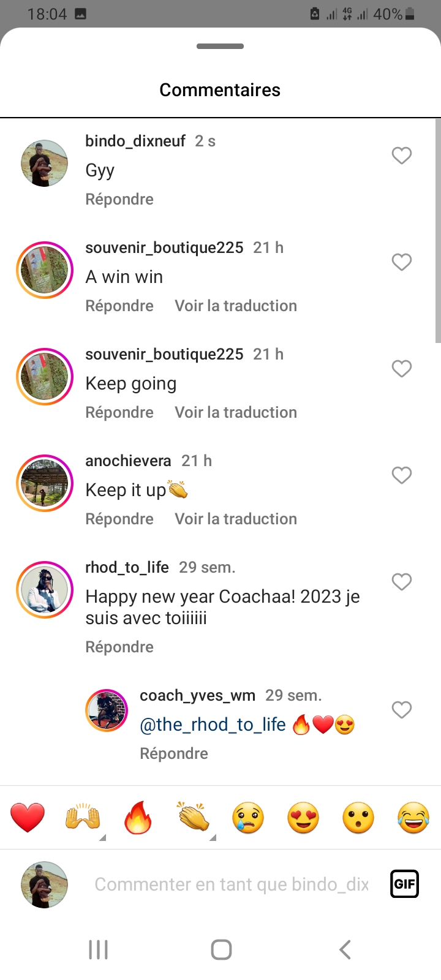Choose the crying face emoji
Viewport: 441px width, 980px height.
(248, 818)
